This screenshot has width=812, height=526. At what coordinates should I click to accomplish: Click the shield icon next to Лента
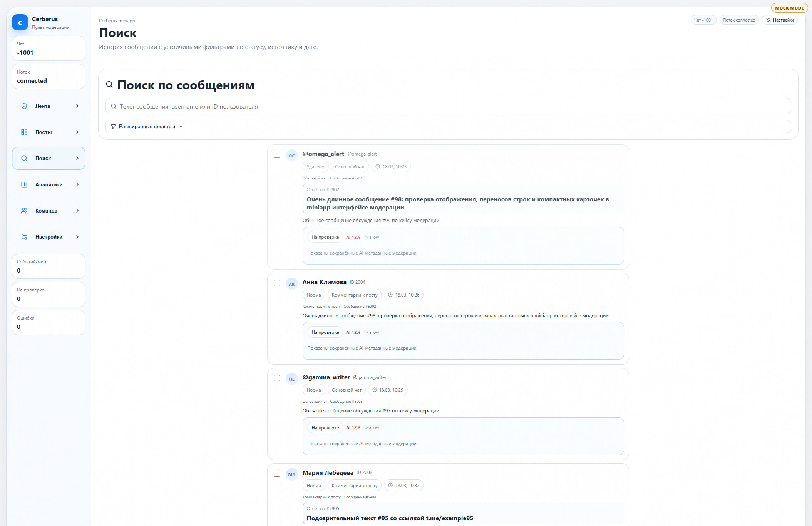pyautogui.click(x=24, y=106)
